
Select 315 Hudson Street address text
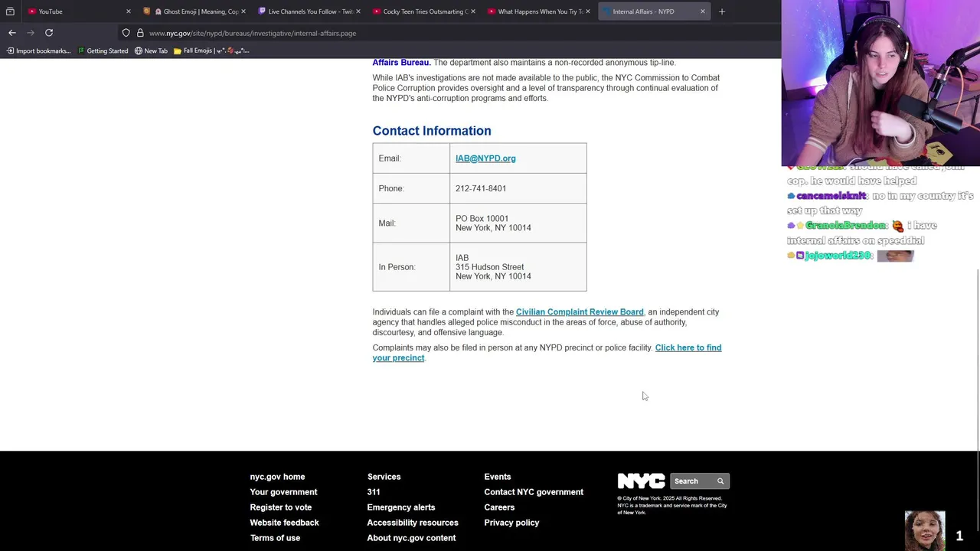click(x=490, y=267)
